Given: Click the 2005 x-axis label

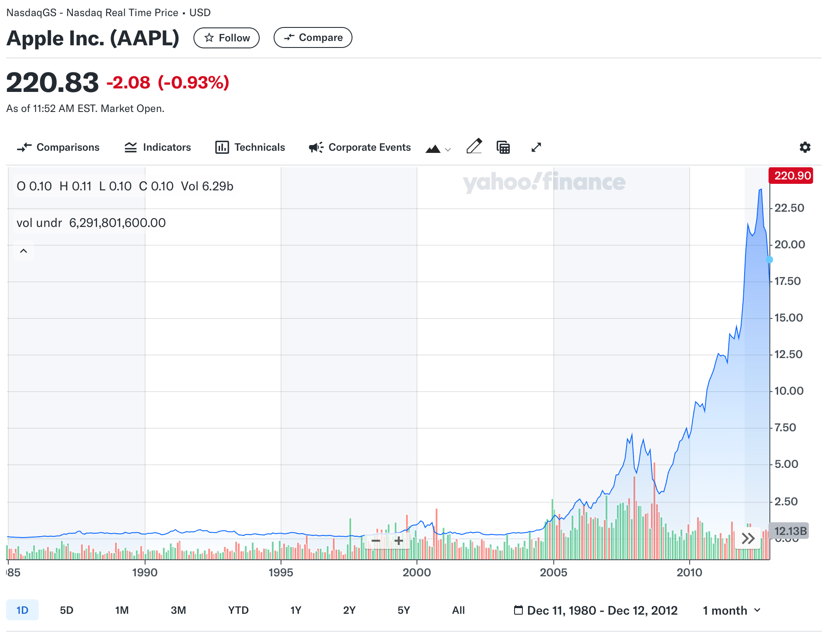Looking at the screenshot, I should [x=553, y=572].
